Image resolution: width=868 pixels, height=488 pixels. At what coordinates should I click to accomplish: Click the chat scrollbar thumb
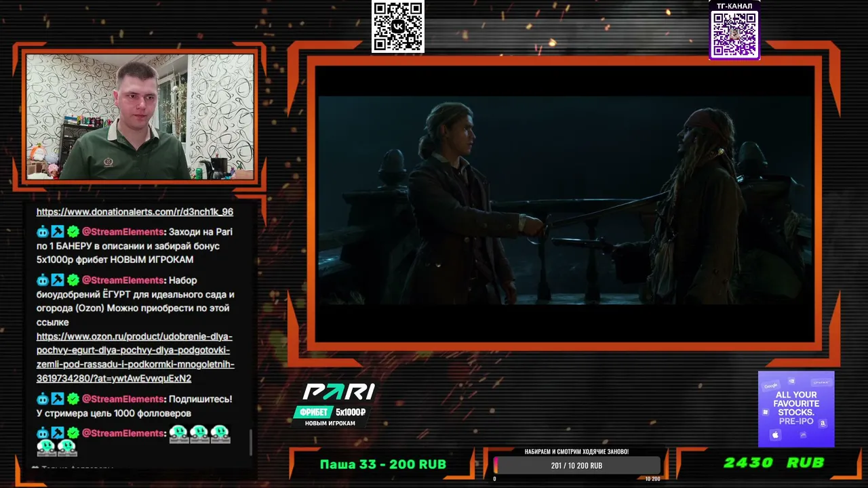[x=251, y=443]
